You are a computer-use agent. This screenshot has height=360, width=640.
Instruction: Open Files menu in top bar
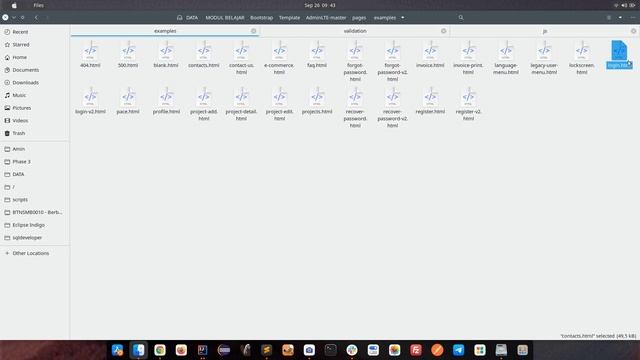pos(39,5)
